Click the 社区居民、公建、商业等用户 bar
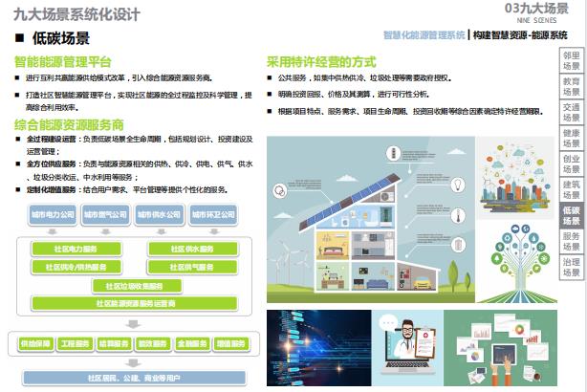This screenshot has height=392, width=587. point(135,379)
